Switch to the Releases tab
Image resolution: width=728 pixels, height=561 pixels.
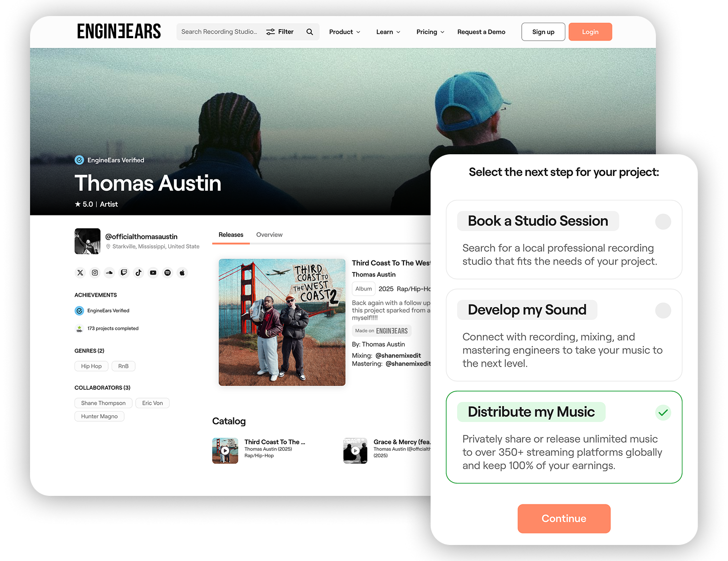click(x=231, y=235)
